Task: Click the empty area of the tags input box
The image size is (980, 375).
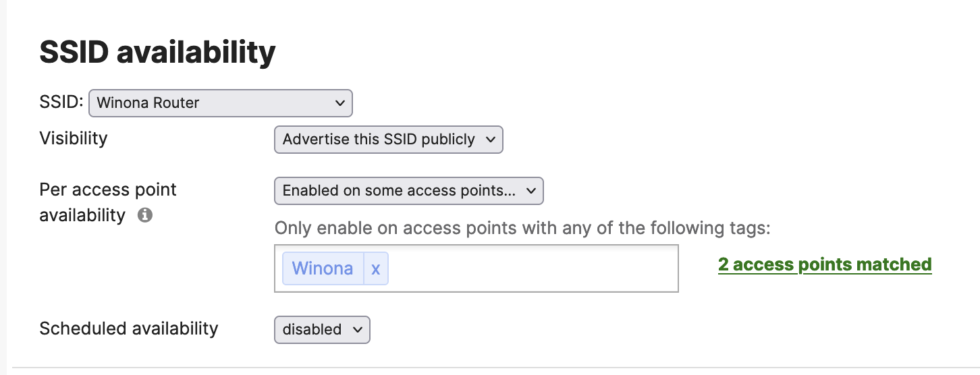Action: click(533, 268)
